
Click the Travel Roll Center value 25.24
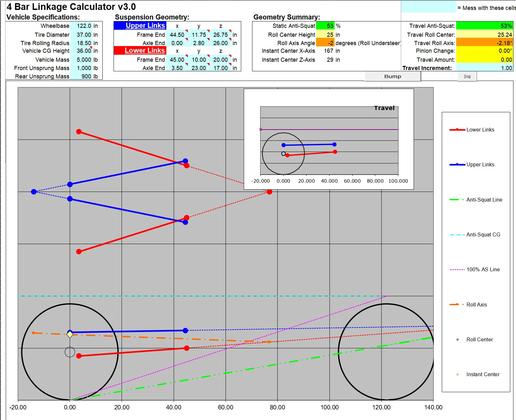click(x=484, y=35)
